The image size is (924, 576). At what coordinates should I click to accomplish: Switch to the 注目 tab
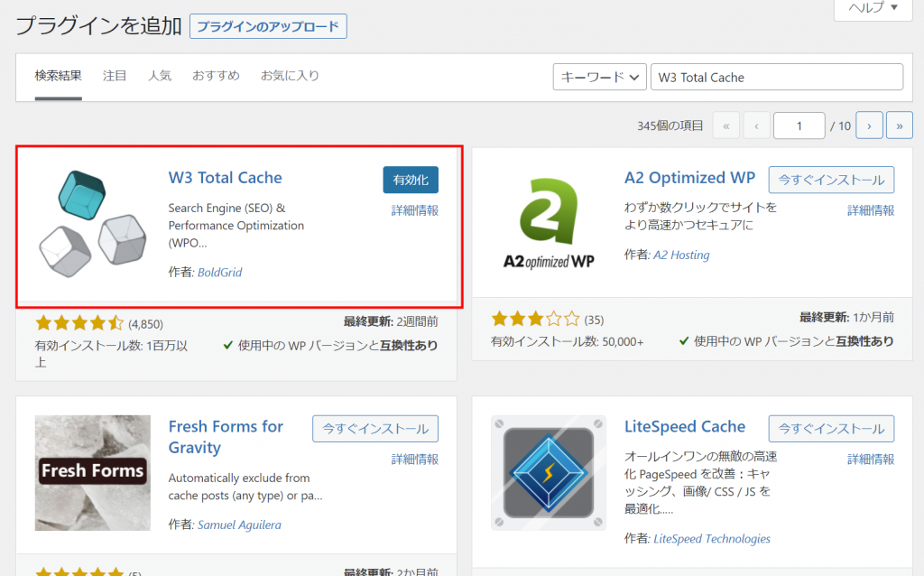[115, 76]
